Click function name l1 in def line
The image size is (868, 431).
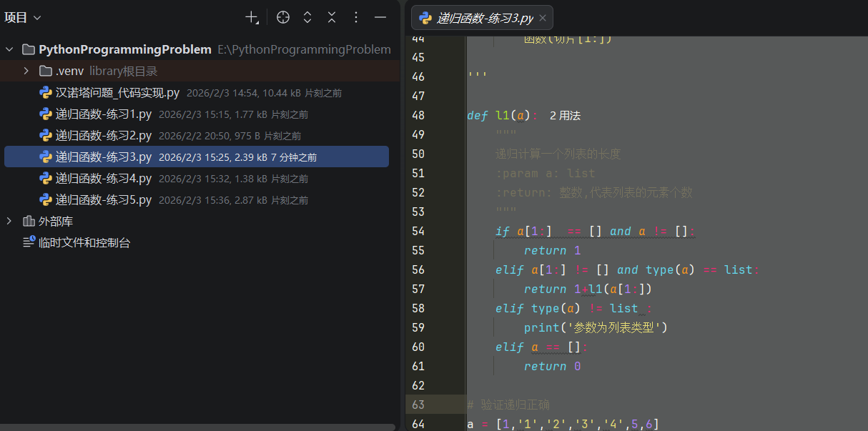click(503, 115)
